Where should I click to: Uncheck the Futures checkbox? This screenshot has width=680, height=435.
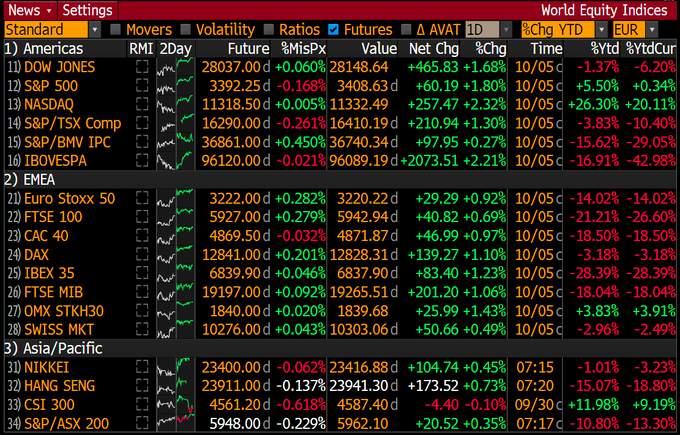[x=333, y=29]
